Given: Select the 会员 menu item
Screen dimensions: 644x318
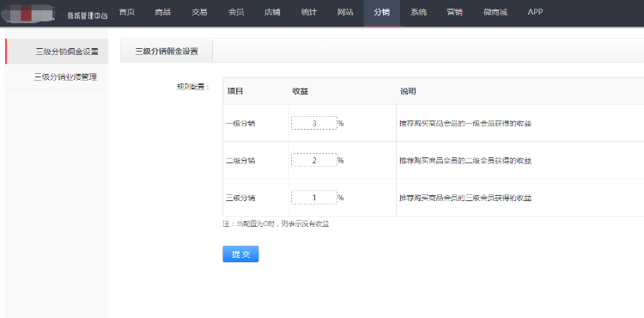Looking at the screenshot, I should [x=236, y=12].
